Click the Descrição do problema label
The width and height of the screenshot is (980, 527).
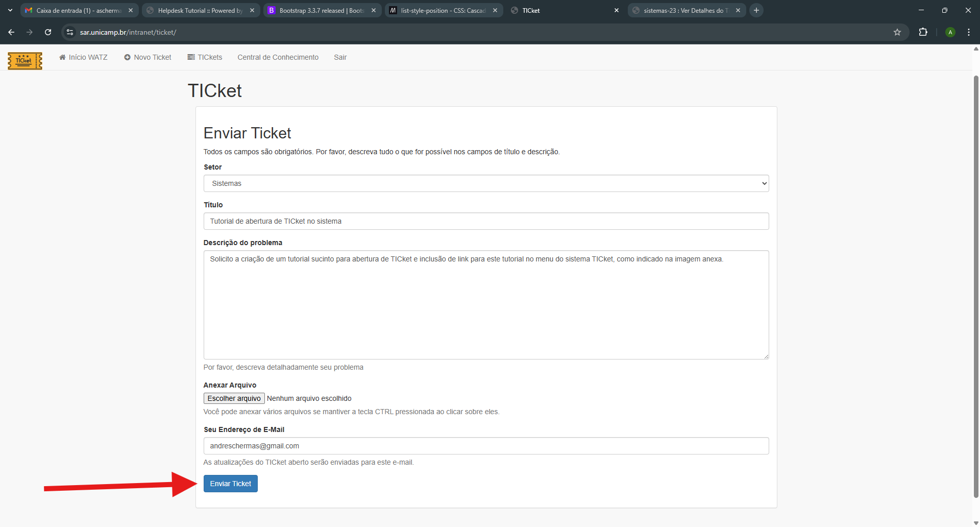pyautogui.click(x=243, y=243)
